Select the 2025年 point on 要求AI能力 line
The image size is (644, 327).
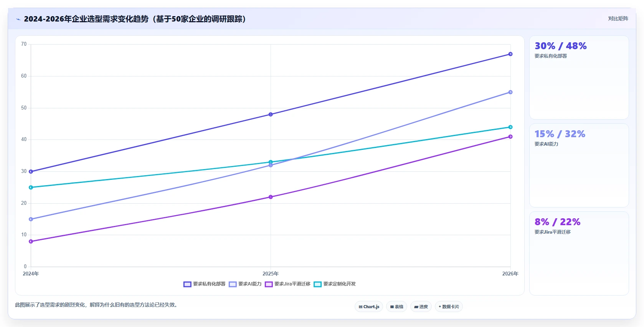[x=271, y=165]
